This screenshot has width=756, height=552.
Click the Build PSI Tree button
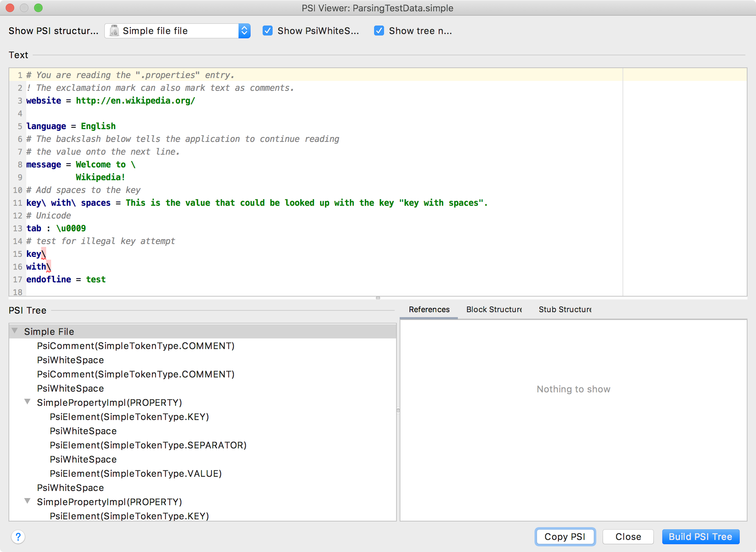[700, 537]
